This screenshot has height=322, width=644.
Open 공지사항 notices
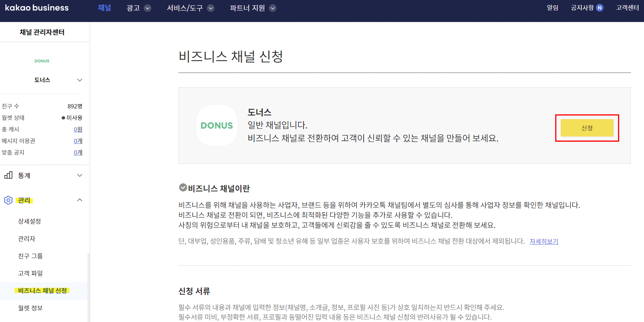(x=582, y=8)
